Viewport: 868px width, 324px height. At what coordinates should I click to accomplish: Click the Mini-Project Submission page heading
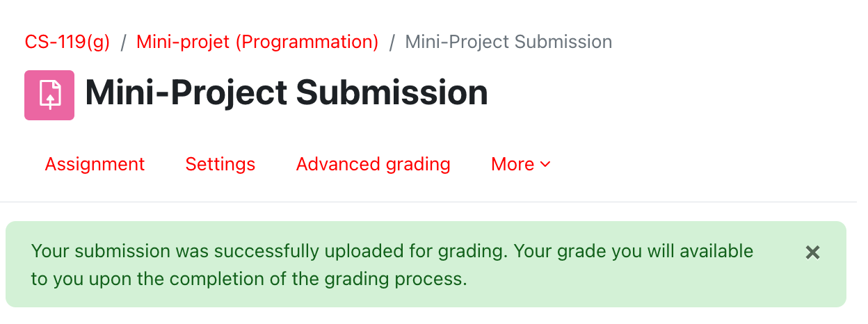click(x=286, y=93)
